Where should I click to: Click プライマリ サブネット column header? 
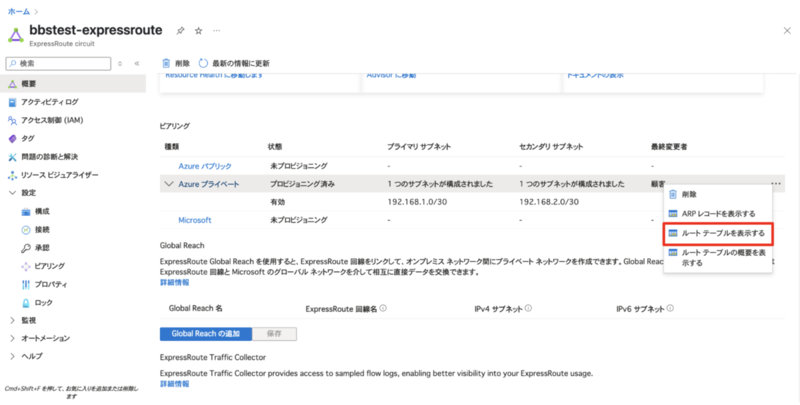(x=419, y=146)
